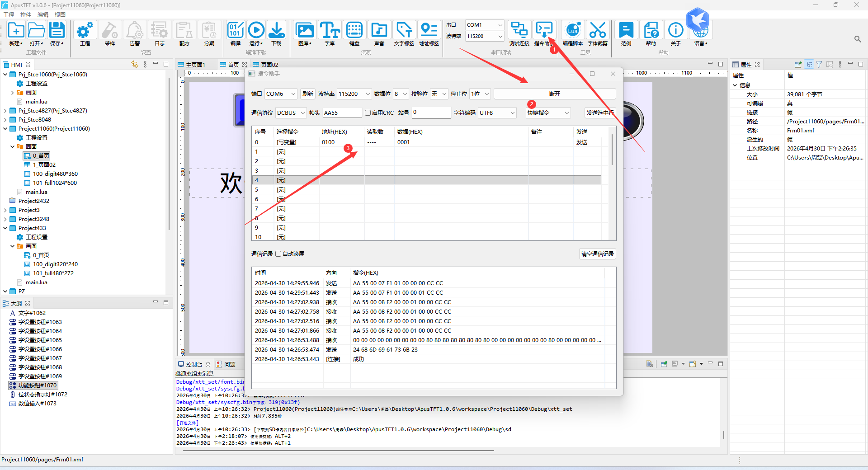This screenshot has width=868, height=470.
Task: Open the 快捷指令 dropdown
Action: 548,113
